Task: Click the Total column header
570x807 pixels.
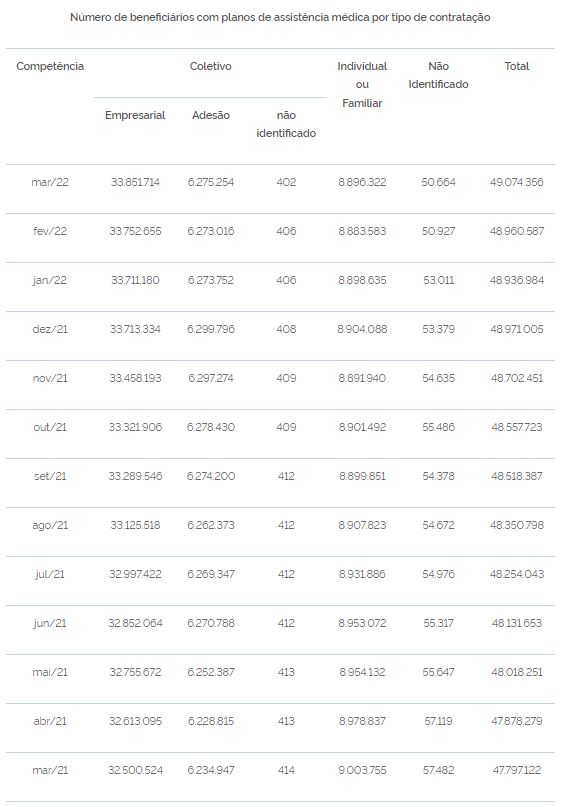Action: pyautogui.click(x=516, y=66)
